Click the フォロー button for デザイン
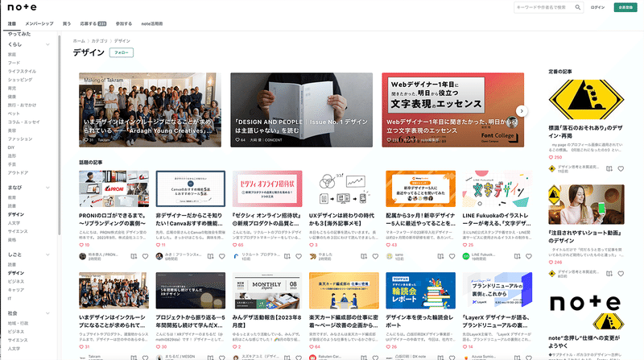 click(122, 52)
